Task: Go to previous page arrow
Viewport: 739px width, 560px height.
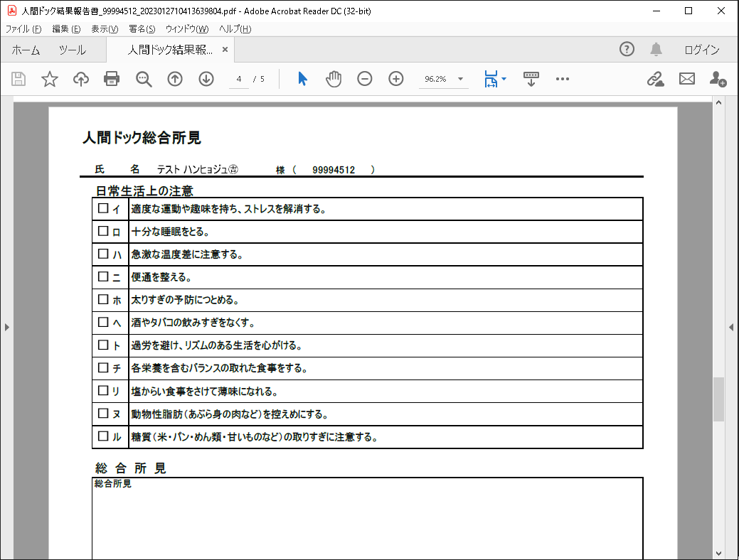Action: 175,79
